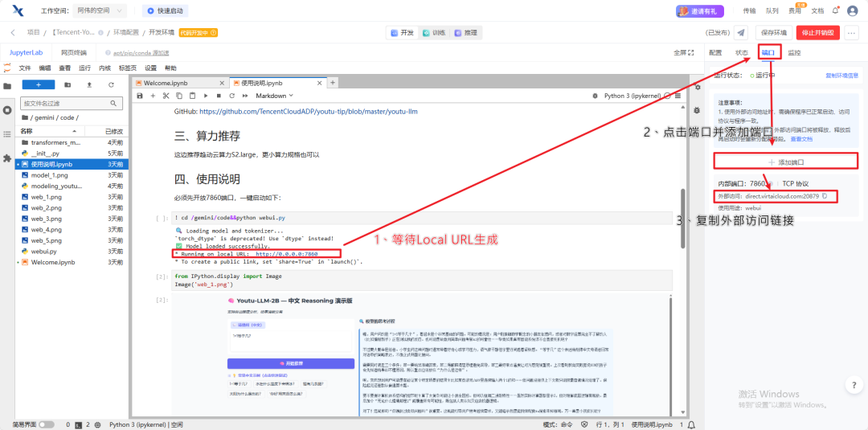
Task: Open the http://0.0.0.0:7860 local URL link
Action: [x=287, y=253]
